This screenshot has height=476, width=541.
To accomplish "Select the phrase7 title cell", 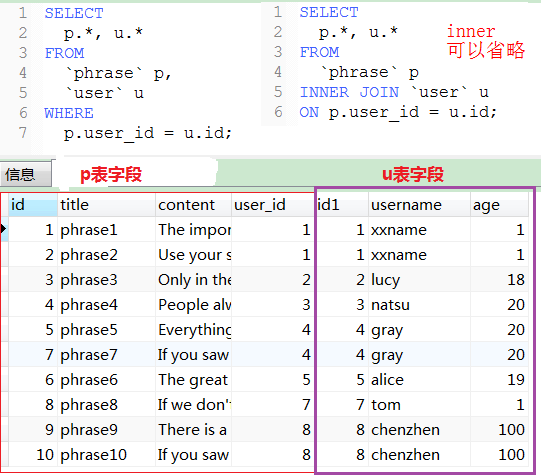I will 106,355.
